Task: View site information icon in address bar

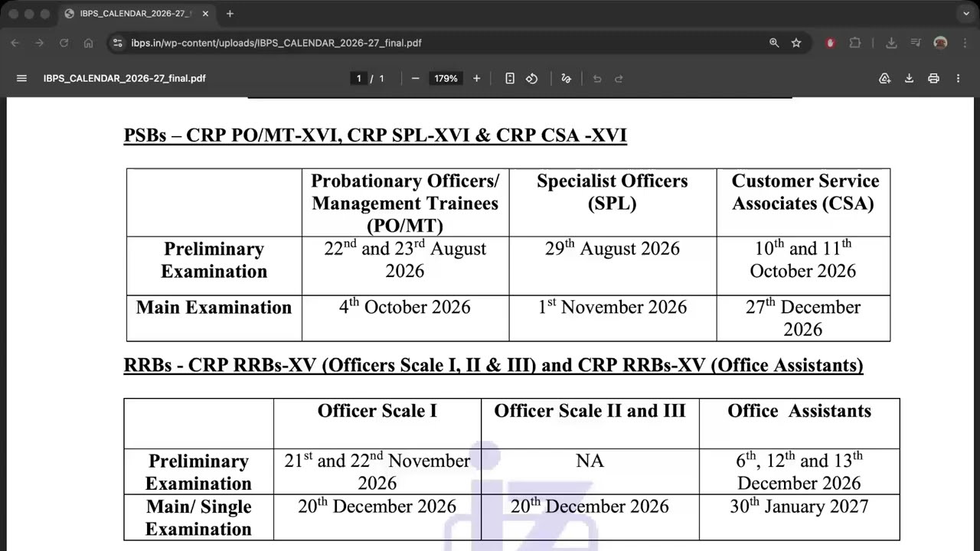Action: click(117, 43)
